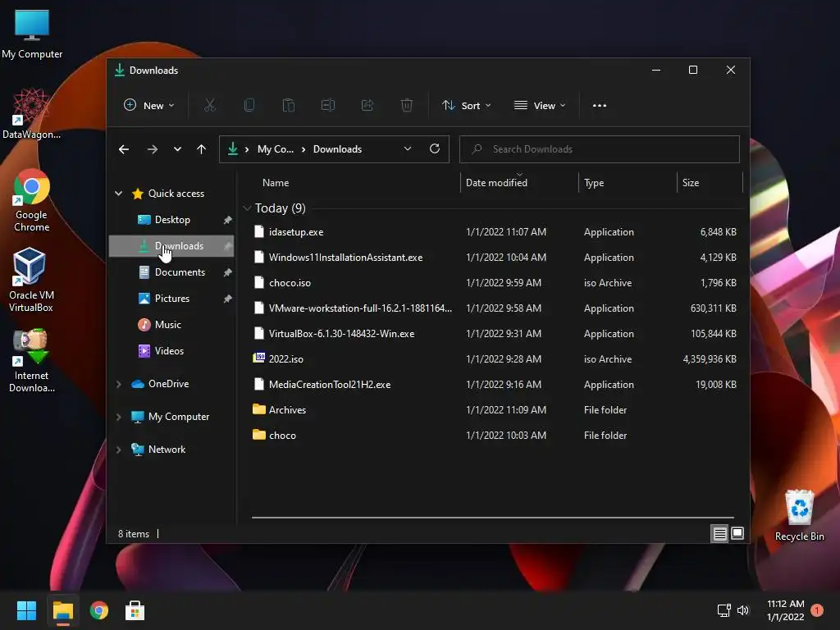Click File Explorer on the taskbar
Viewport: 840px width, 630px height.
point(62,610)
